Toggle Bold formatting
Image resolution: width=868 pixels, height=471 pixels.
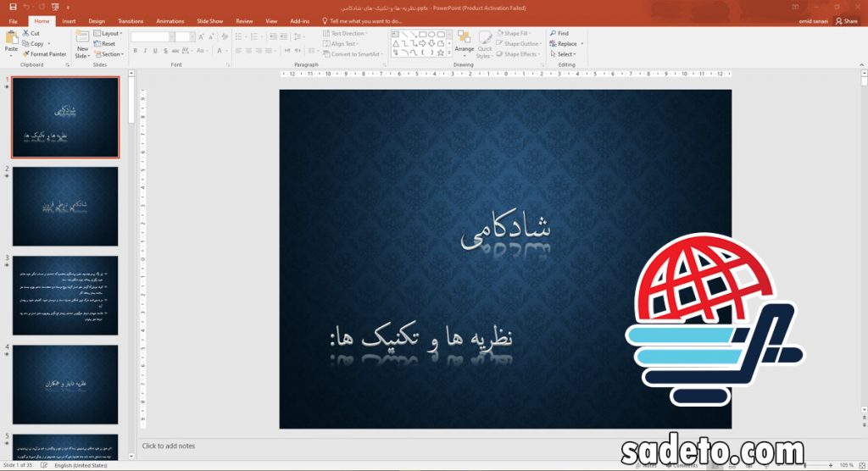pos(135,51)
